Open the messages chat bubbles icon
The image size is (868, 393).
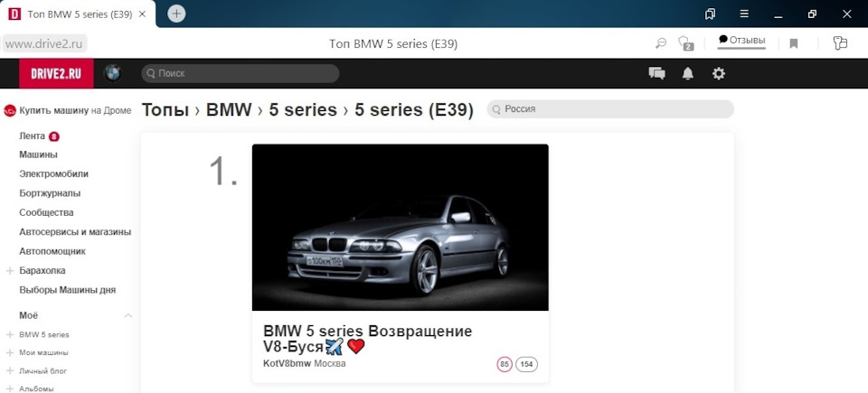coord(656,73)
